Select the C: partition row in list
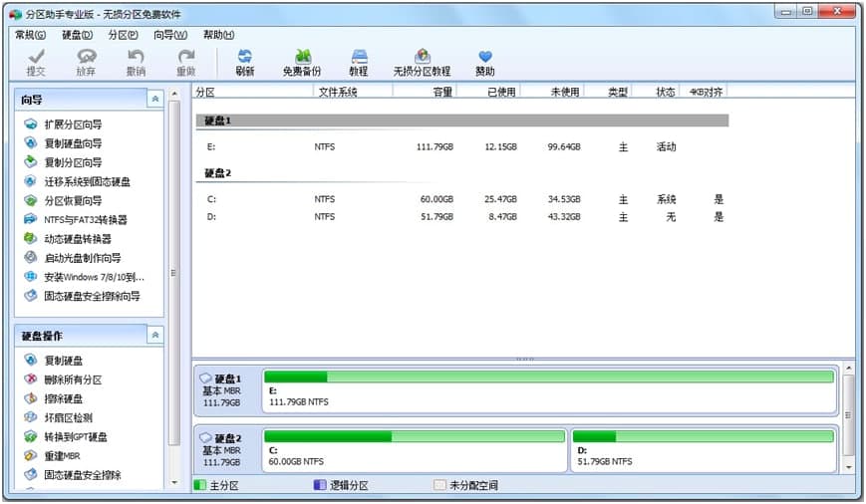Screen dimensions: 866x504 pyautogui.click(x=461, y=199)
